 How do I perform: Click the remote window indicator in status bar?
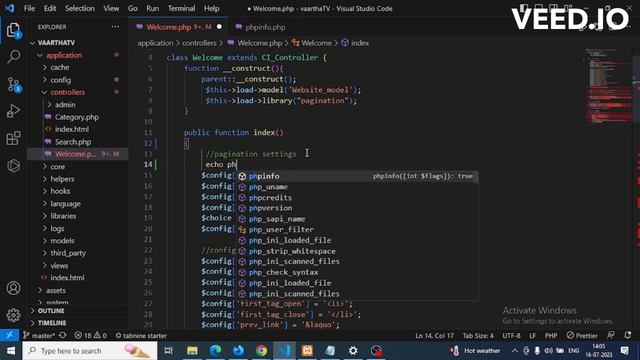tap(9, 336)
